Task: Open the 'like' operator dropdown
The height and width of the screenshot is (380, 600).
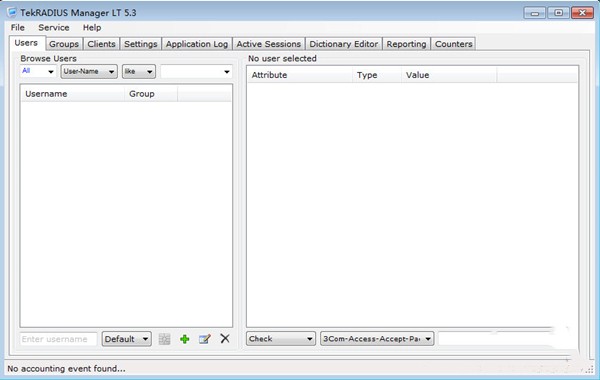Action: [139, 72]
